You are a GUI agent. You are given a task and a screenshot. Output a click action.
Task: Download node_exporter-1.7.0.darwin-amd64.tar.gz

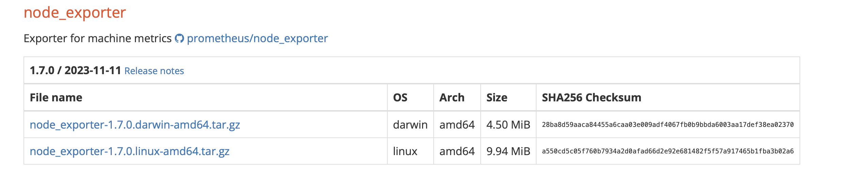(135, 125)
